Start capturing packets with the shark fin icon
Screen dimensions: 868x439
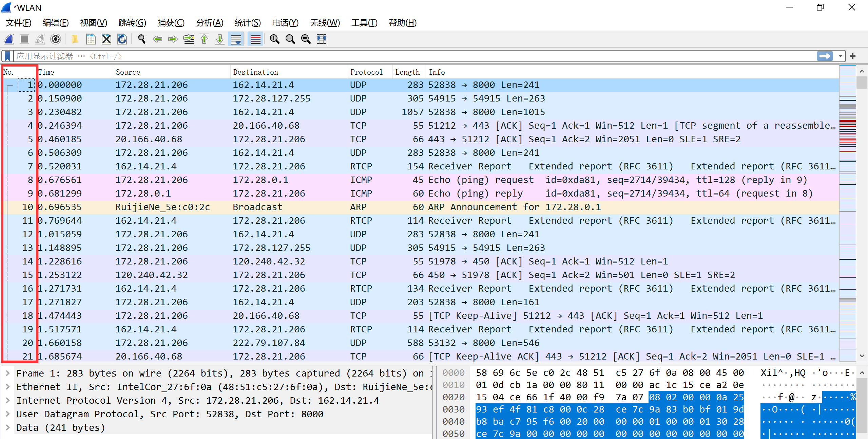[x=9, y=39]
